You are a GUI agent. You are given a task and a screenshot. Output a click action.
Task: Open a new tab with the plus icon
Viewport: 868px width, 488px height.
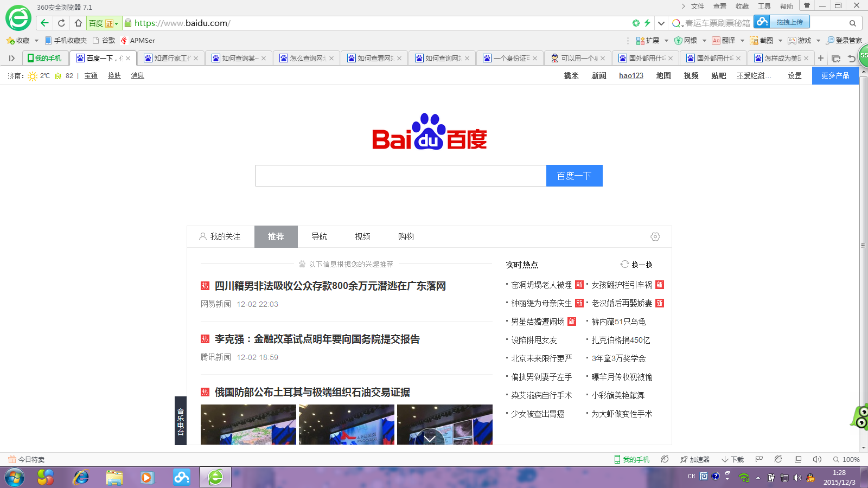click(821, 58)
